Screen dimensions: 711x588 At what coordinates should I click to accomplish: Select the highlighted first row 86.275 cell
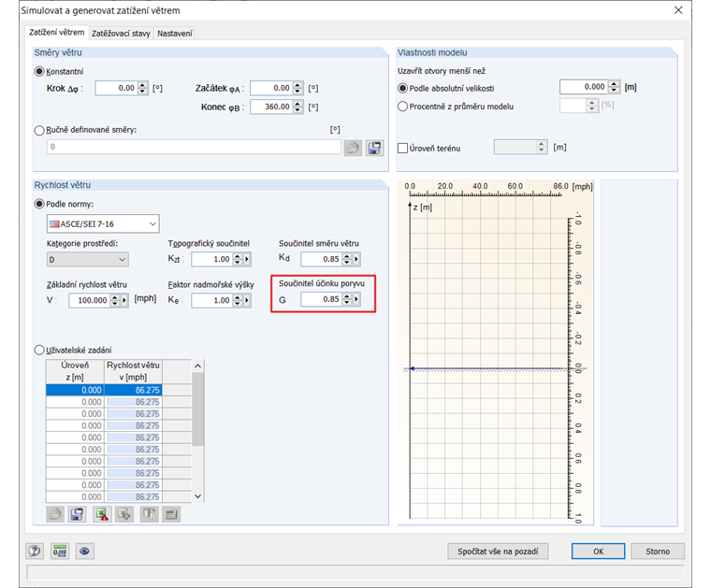click(x=133, y=390)
